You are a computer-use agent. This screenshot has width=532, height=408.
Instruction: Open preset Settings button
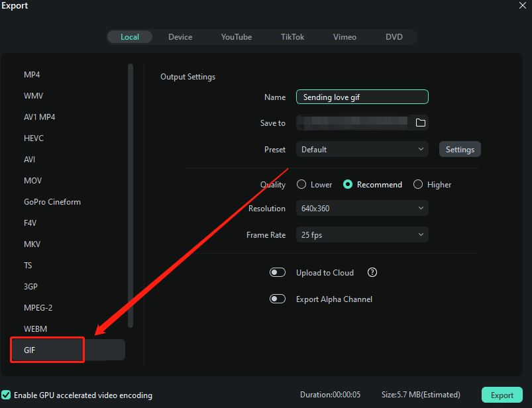pos(460,149)
